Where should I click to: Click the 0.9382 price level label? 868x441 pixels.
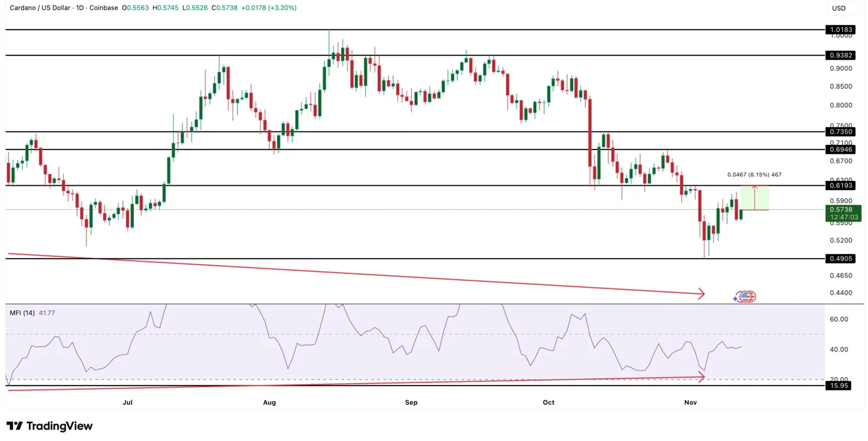(841, 55)
